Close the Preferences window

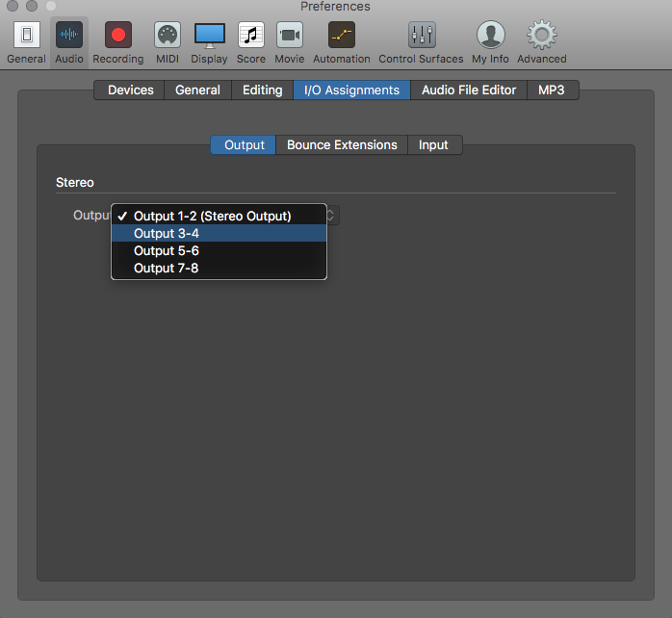click(x=13, y=5)
